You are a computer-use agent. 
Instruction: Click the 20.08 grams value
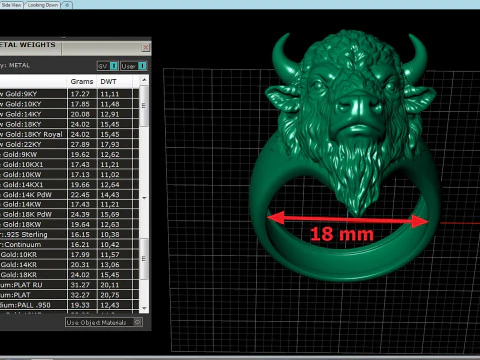pyautogui.click(x=80, y=114)
